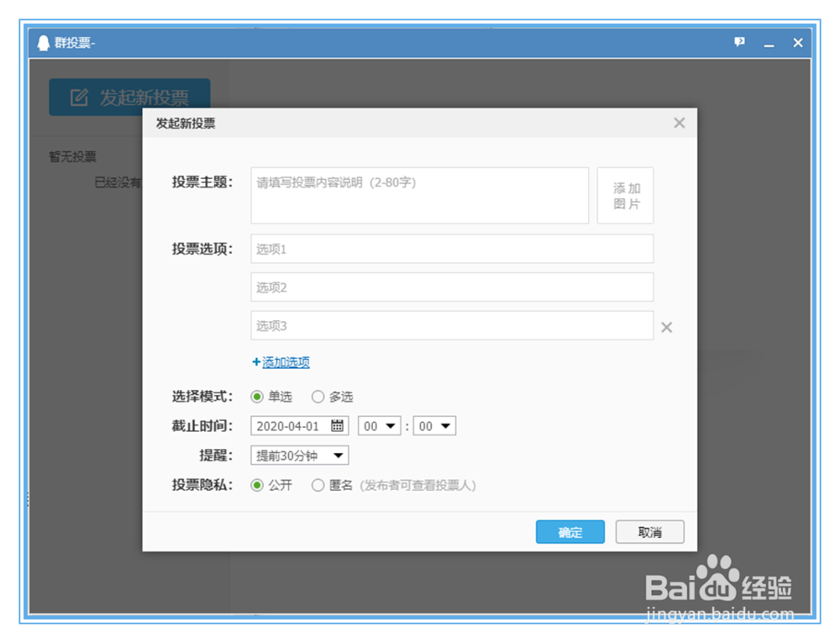The image size is (840, 643).
Task: Enable 匿名 anonymous voting
Action: (x=318, y=485)
